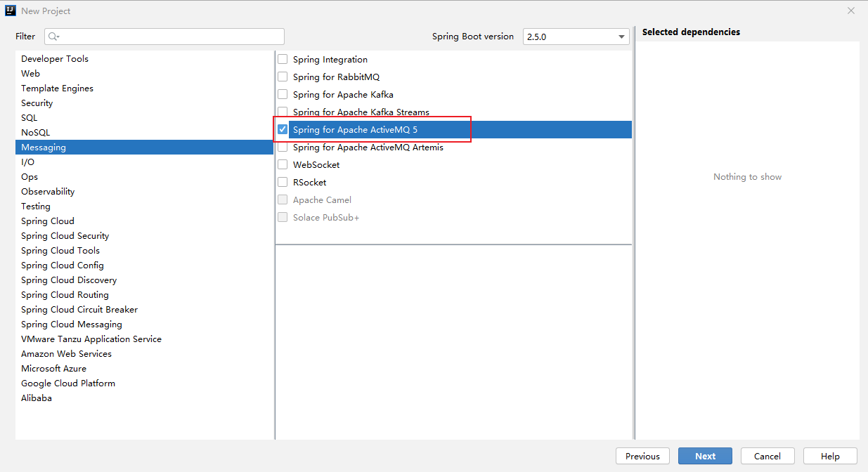Open Spring Cloud Security category
Viewport: 868px width, 472px height.
click(144, 236)
